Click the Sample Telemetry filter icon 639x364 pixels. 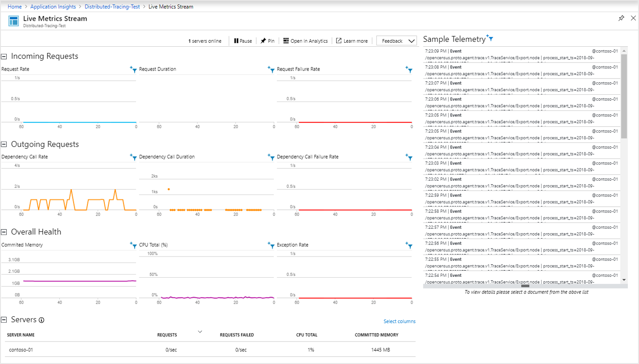click(490, 39)
